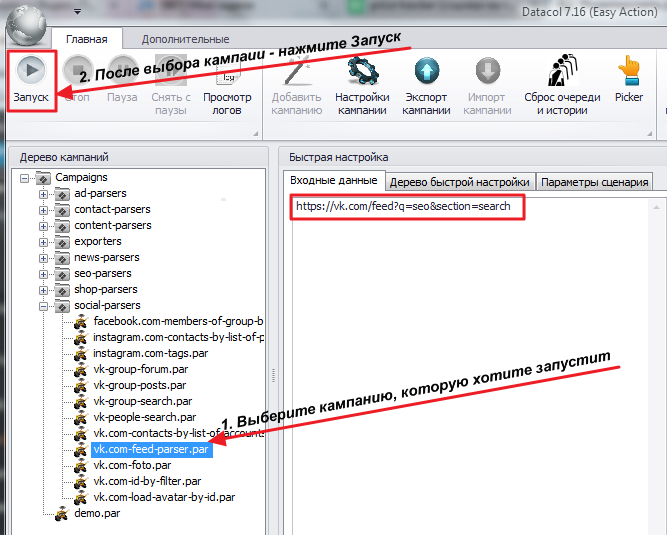Screen dimensions: 667x535
Task: Click the Стоп toolbar button
Action: pyautogui.click(x=77, y=81)
